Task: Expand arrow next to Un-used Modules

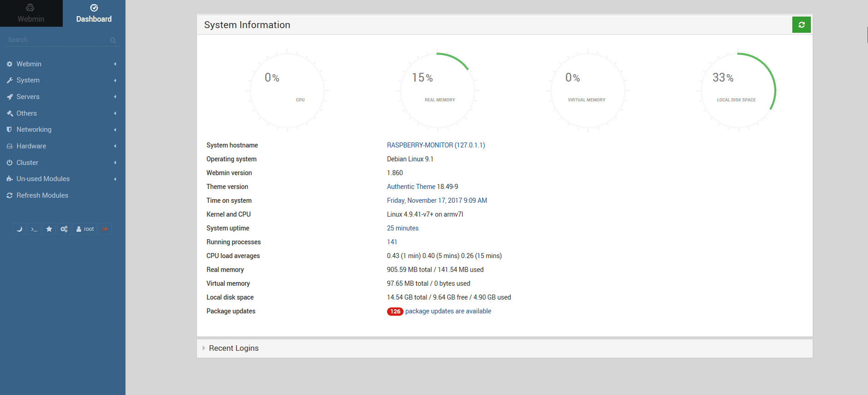Action: coord(115,179)
